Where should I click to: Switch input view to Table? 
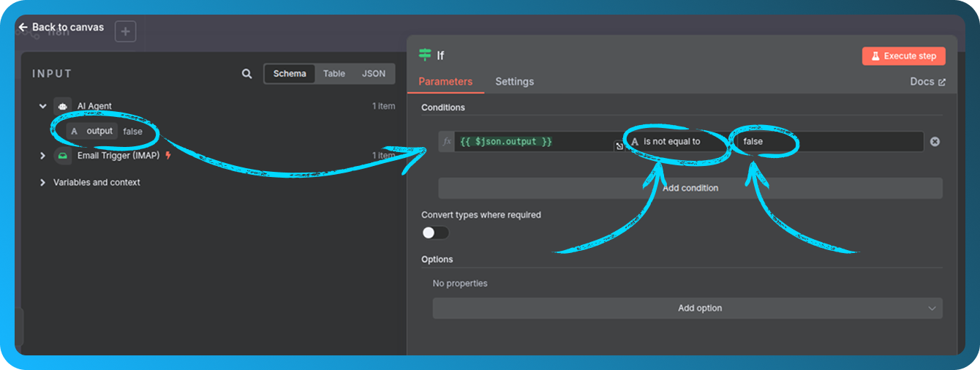tap(334, 74)
